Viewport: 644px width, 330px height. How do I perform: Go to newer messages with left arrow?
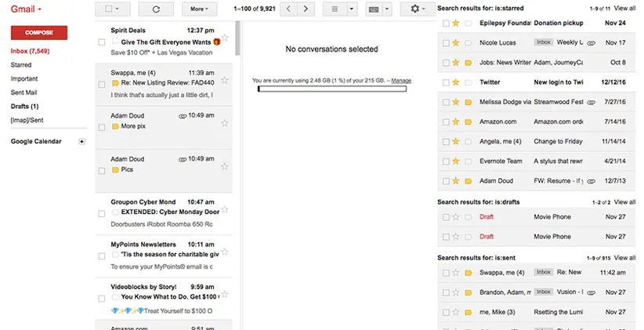[288, 9]
